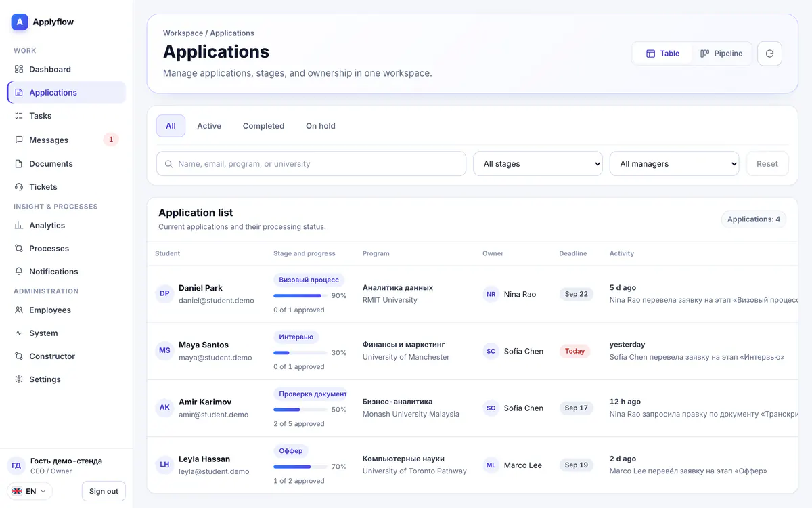
Task: Click the Owner column header
Action: click(493, 253)
